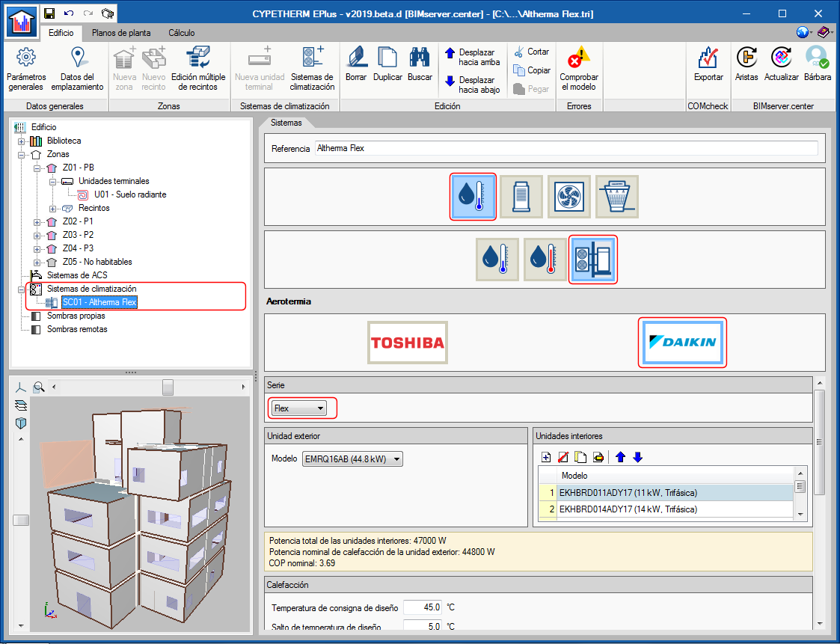The image size is (840, 644).
Task: Open the globe language icon at top right
Action: click(x=803, y=33)
